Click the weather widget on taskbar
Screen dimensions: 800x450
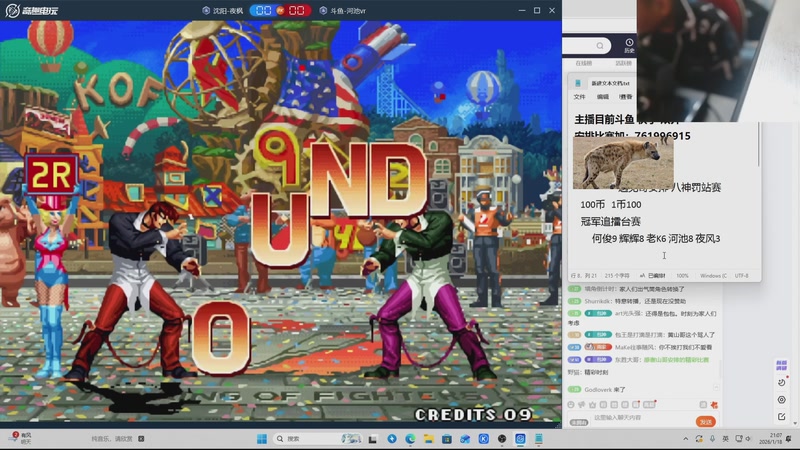(21, 438)
